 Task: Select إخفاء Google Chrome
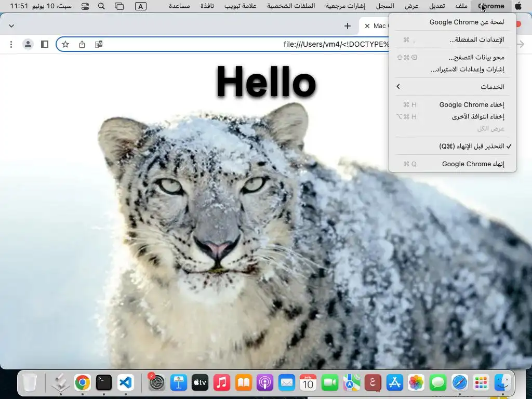tap(453, 104)
